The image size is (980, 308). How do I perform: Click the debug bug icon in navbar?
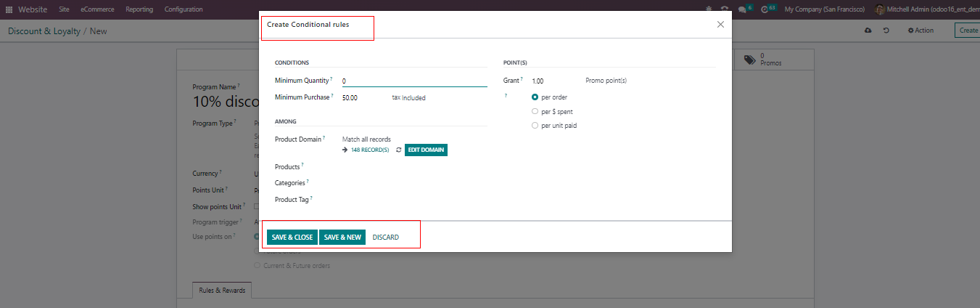click(708, 9)
